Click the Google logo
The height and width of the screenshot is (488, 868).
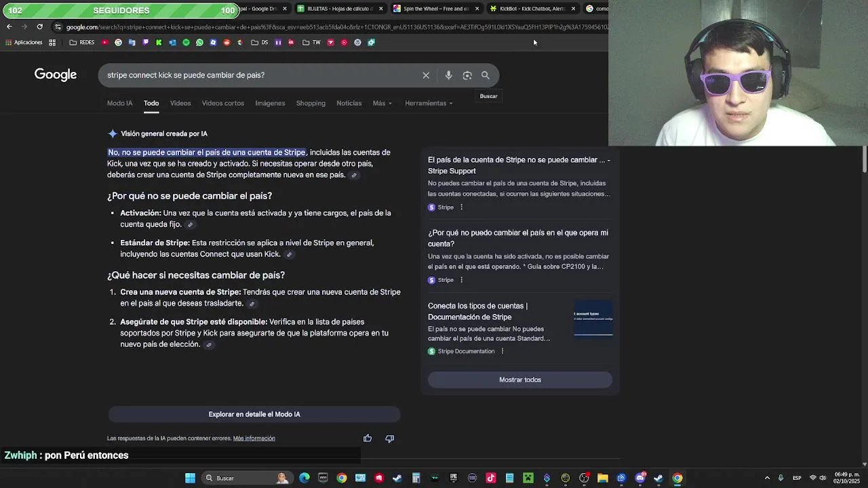(56, 75)
